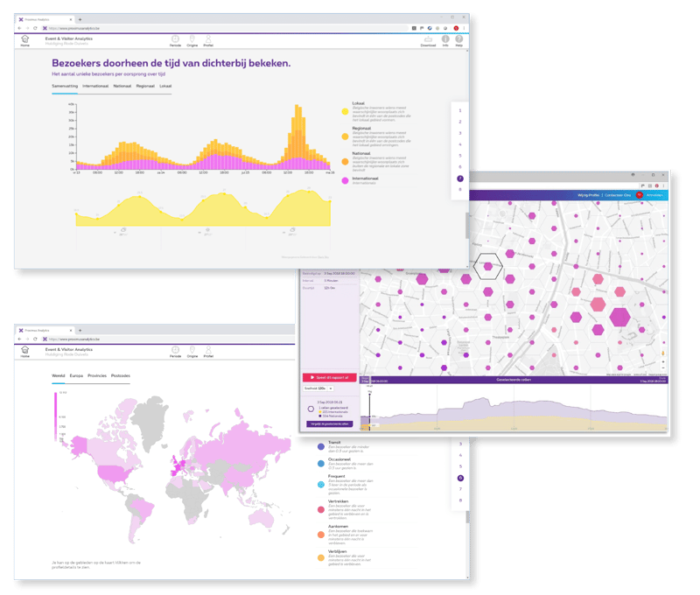Switch to the Internationaal tab
This screenshot has height=595, width=700.
(x=96, y=87)
